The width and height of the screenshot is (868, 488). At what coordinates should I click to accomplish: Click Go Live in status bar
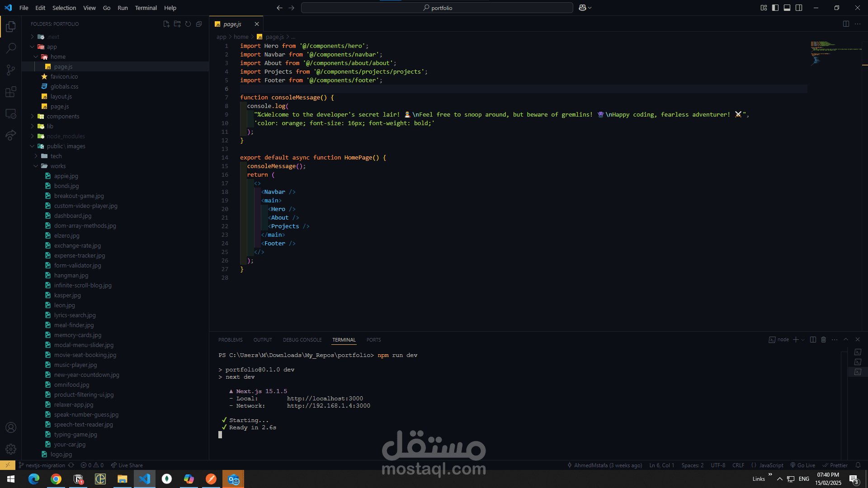tap(803, 465)
